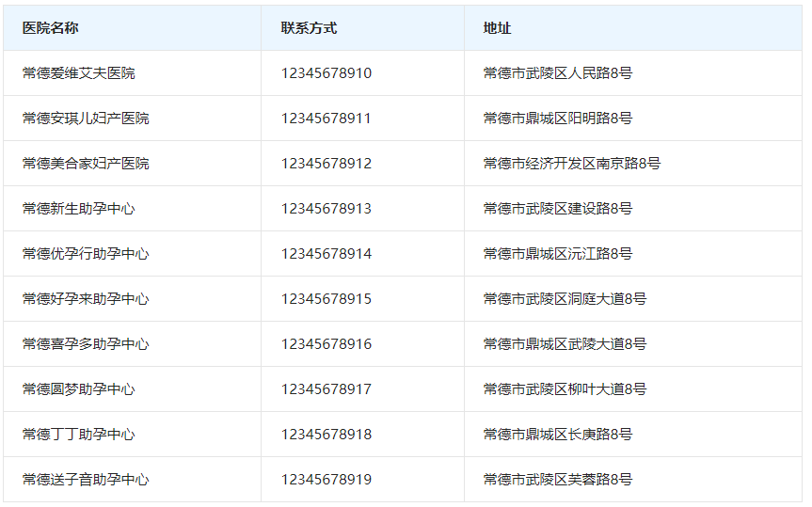
Task: Select address 常德市武陵区洞庭大道8号
Action: (565, 299)
